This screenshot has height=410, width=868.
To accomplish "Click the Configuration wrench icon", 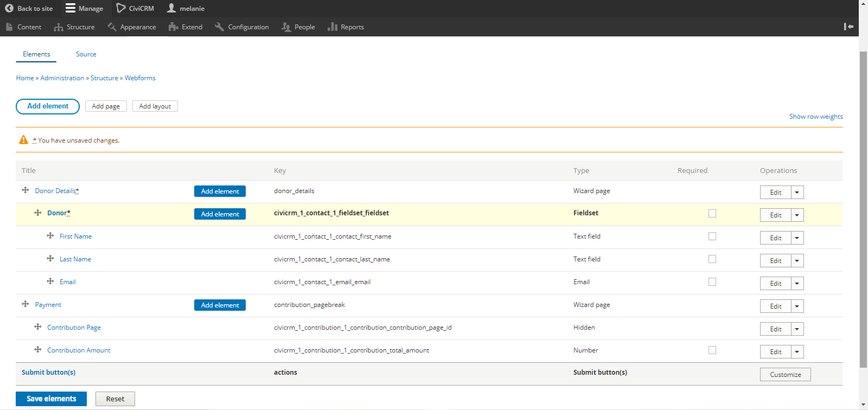I will (219, 27).
